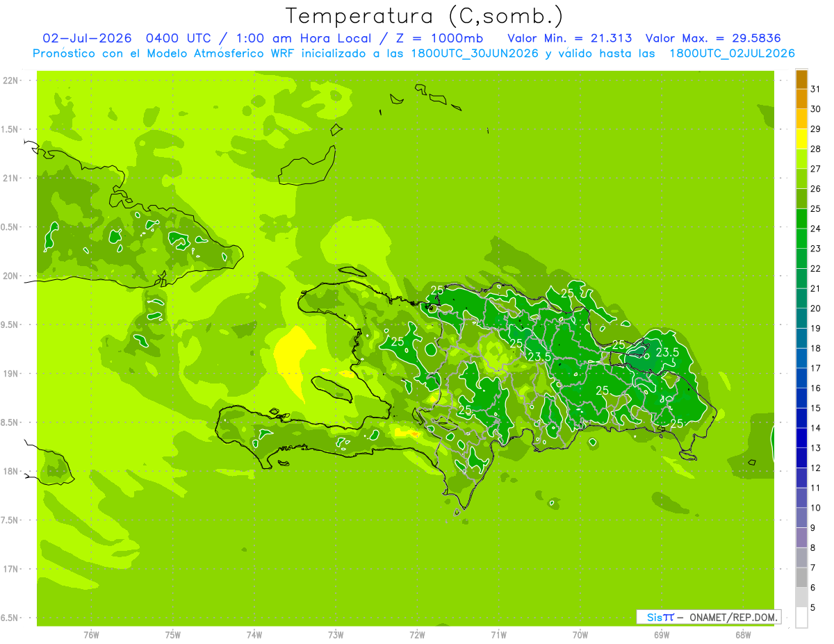Click the '20N' latitude label

pos(11,276)
